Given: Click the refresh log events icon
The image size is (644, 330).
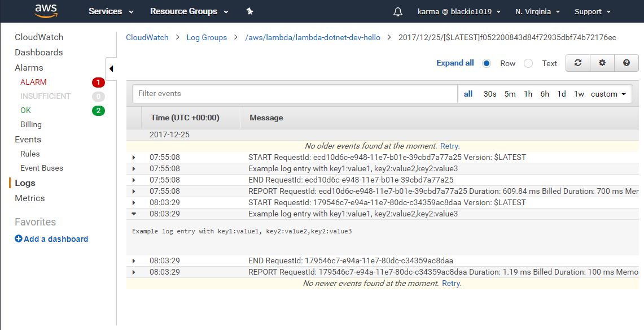Looking at the screenshot, I should [x=578, y=63].
